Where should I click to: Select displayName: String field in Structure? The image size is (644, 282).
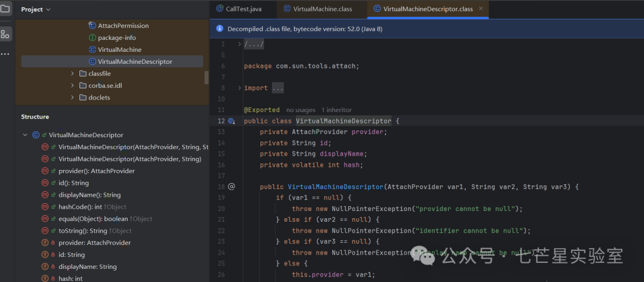pos(88,267)
